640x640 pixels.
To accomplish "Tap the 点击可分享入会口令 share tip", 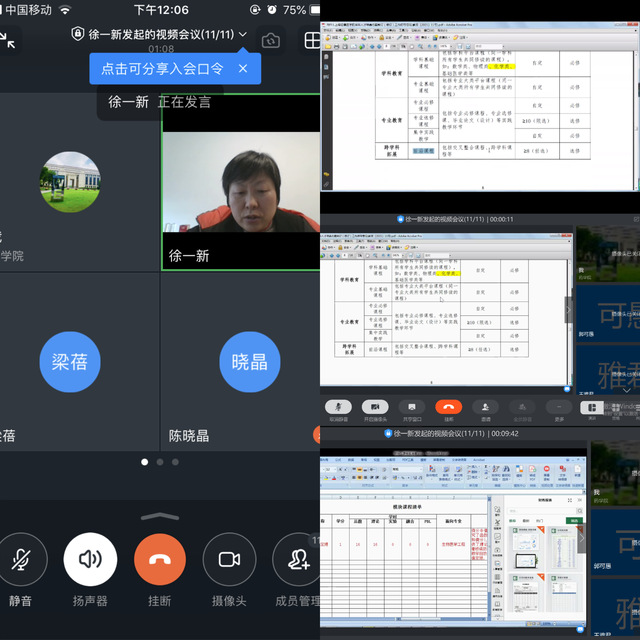I will coord(161,69).
